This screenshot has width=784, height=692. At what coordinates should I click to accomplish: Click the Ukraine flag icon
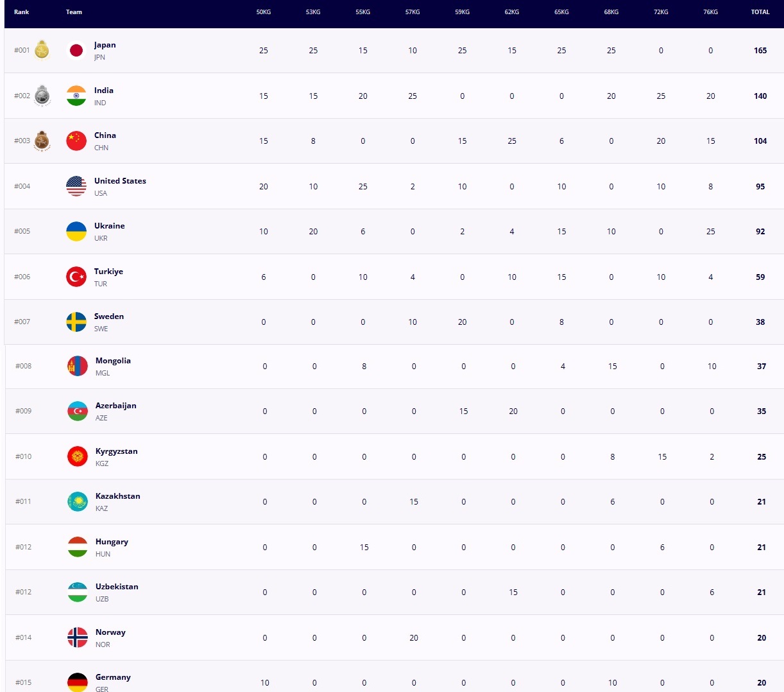point(76,231)
